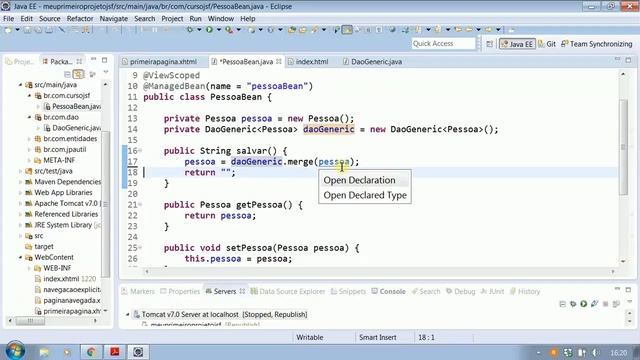Screen dimensions: 640x360
Task: Click the Save disk icon in toolbar
Action: point(27,29)
